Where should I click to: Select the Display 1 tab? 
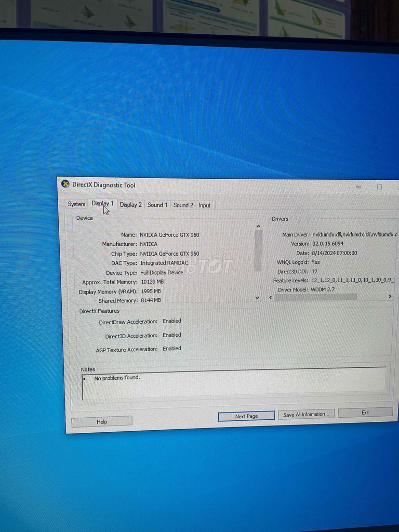coord(102,204)
